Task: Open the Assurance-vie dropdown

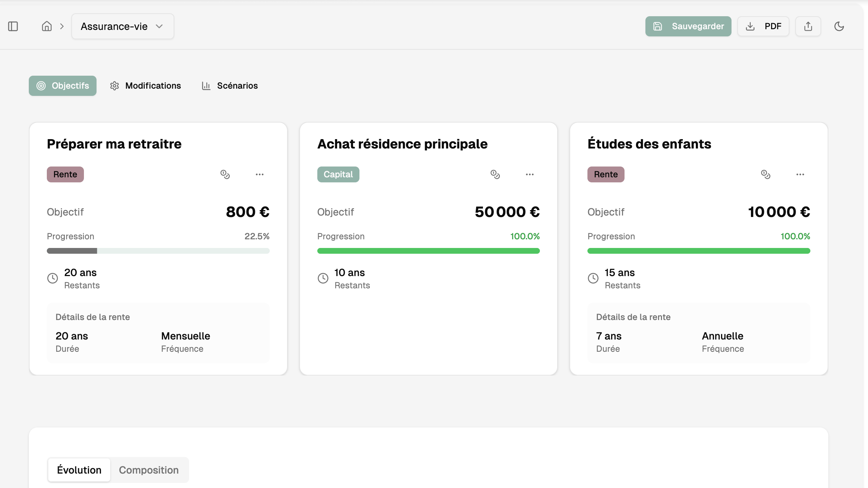Action: coord(122,26)
